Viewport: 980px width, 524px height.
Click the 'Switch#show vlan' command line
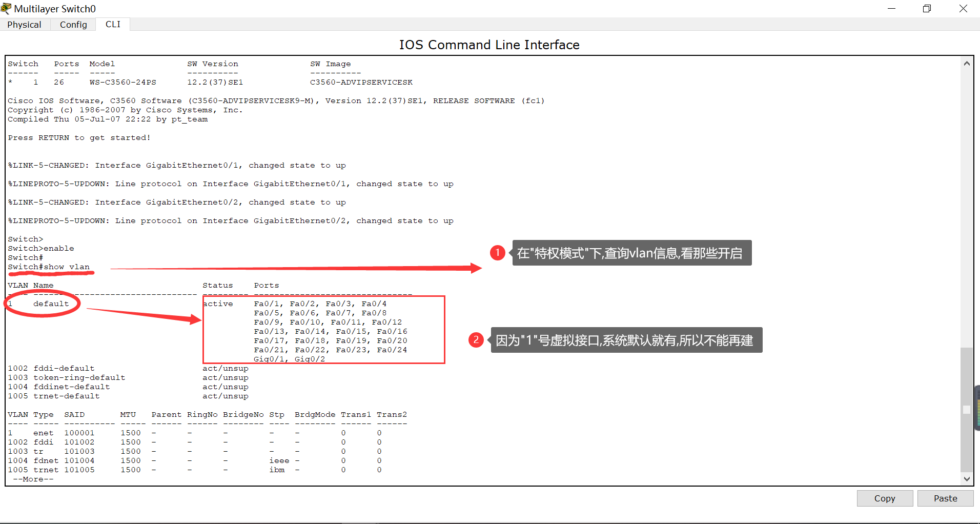click(x=49, y=267)
